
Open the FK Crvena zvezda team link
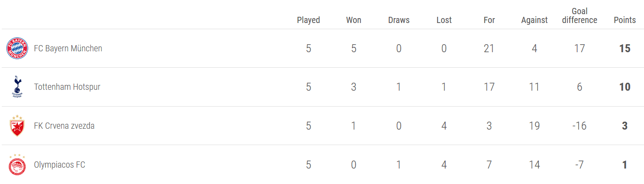point(64,126)
